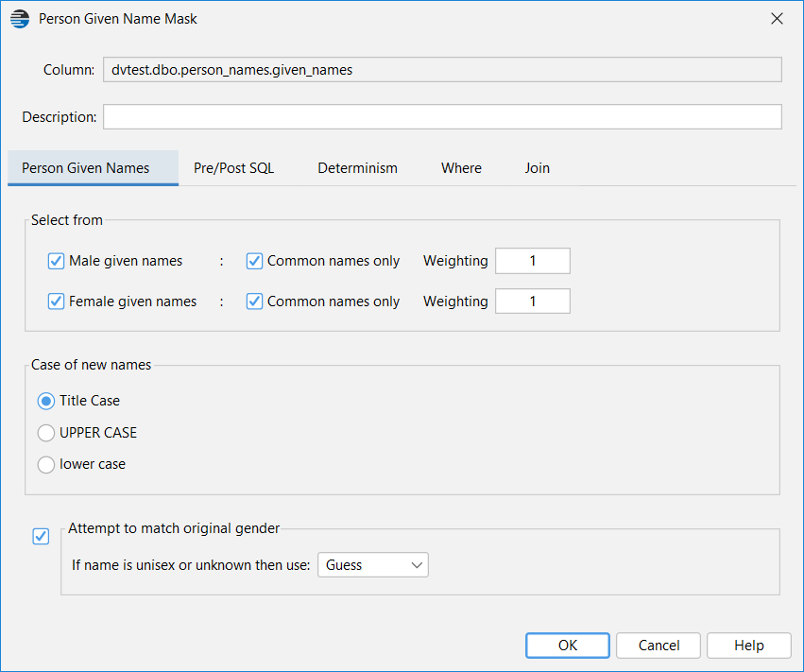
Task: Toggle Attempt to match original gender checkbox
Action: (x=41, y=537)
